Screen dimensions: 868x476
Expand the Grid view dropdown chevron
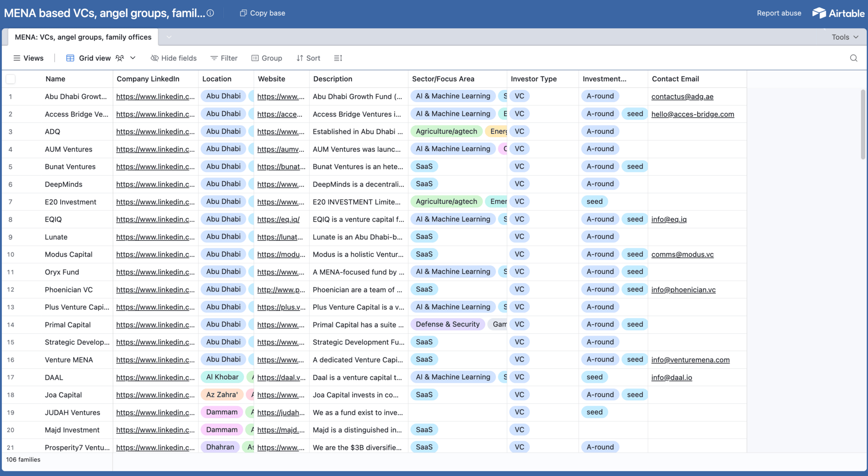coord(133,58)
